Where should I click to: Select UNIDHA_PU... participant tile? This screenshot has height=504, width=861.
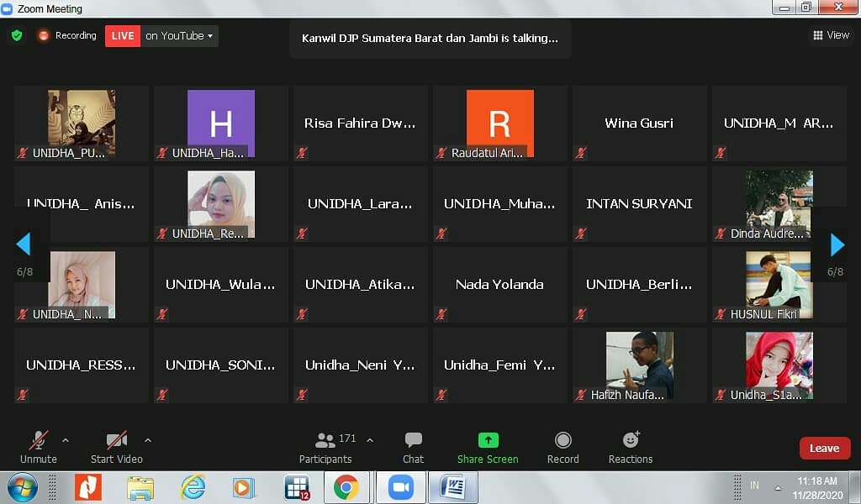pos(82,123)
